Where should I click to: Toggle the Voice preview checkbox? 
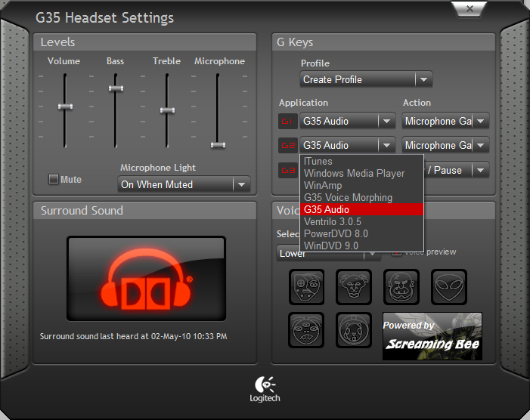(396, 252)
